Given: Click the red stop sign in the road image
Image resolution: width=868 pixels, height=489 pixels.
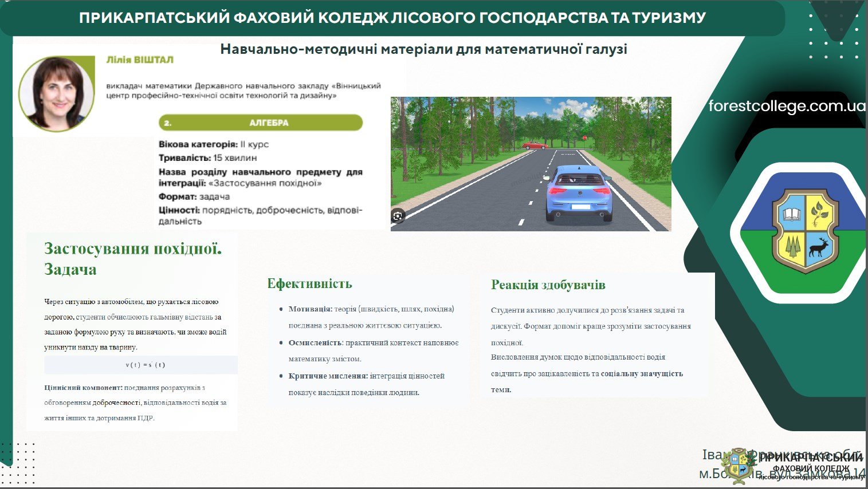Looking at the screenshot, I should point(584,138).
